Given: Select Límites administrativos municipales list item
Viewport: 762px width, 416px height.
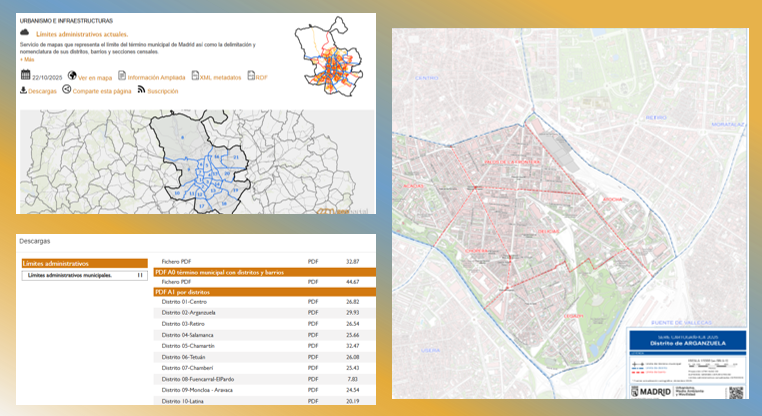Looking at the screenshot, I should click(85, 276).
